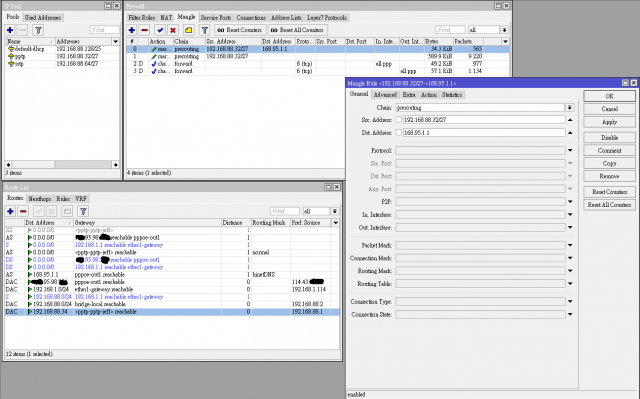Add a new route in Route List window
640x399 pixels.
[10, 211]
